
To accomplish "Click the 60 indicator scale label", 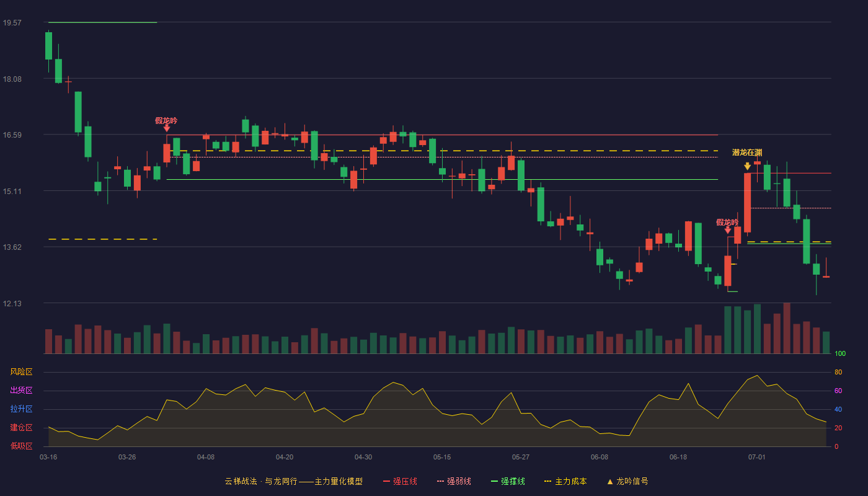I will (838, 391).
